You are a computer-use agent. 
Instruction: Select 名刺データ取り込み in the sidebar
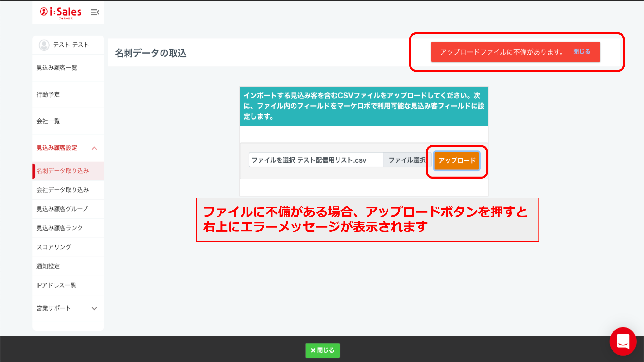tap(63, 171)
